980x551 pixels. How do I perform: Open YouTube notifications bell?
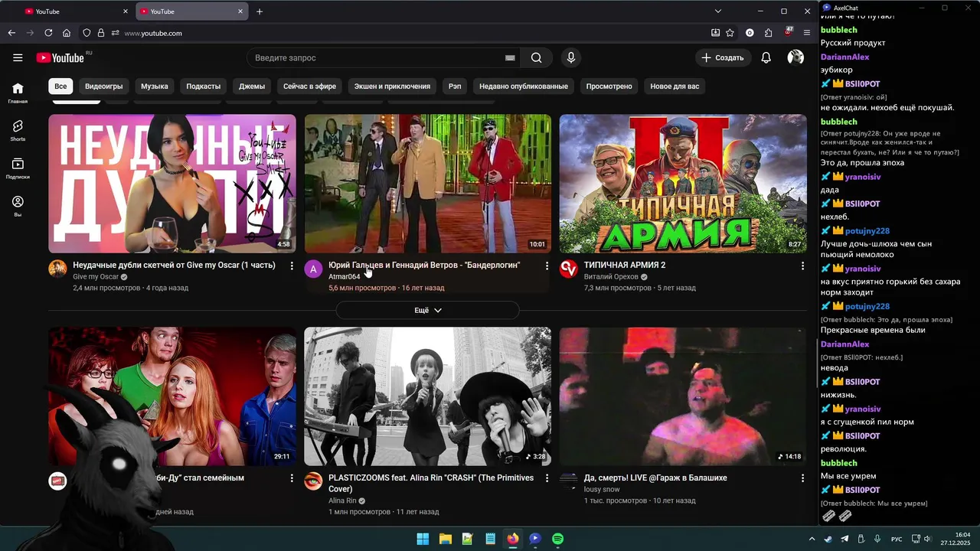tap(766, 57)
